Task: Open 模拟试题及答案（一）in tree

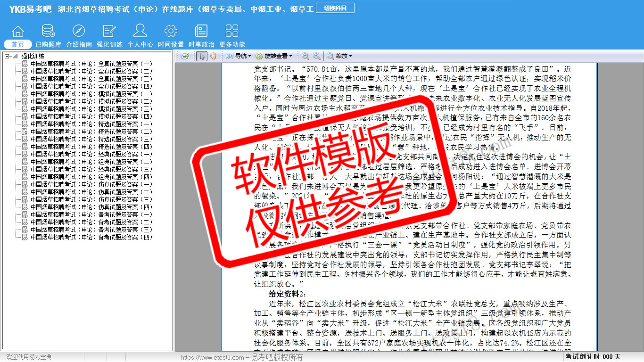Action: pyautogui.click(x=91, y=94)
